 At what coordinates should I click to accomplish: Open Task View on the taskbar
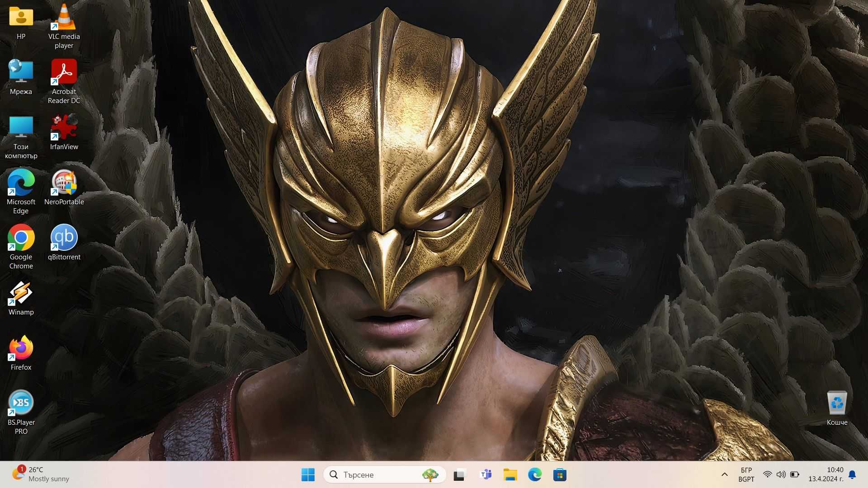(459, 475)
